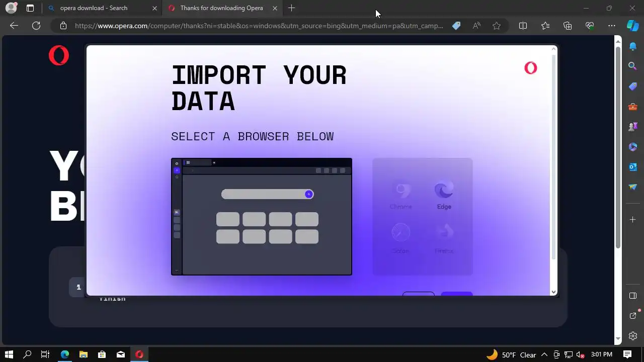Open sidebar Shopping tag icon
This screenshot has width=644, height=362.
point(633,86)
